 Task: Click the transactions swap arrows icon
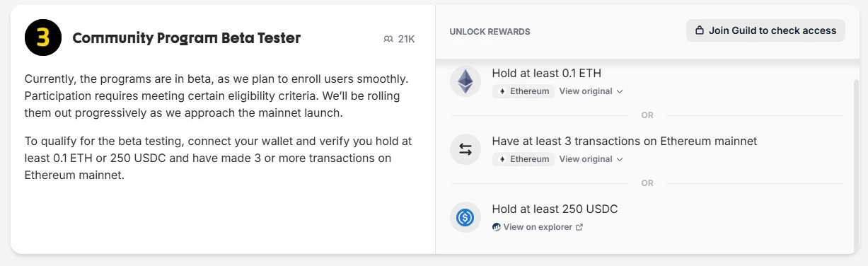(465, 149)
